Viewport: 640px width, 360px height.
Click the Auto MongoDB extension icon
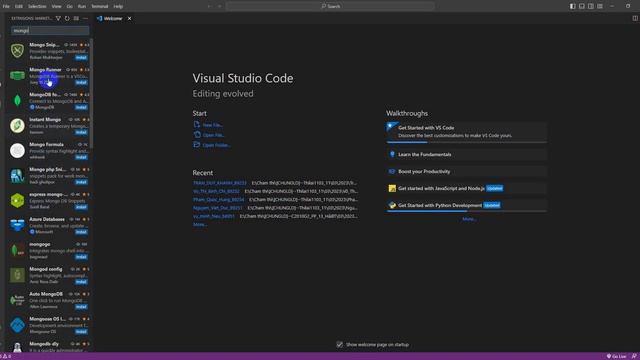click(x=17, y=300)
